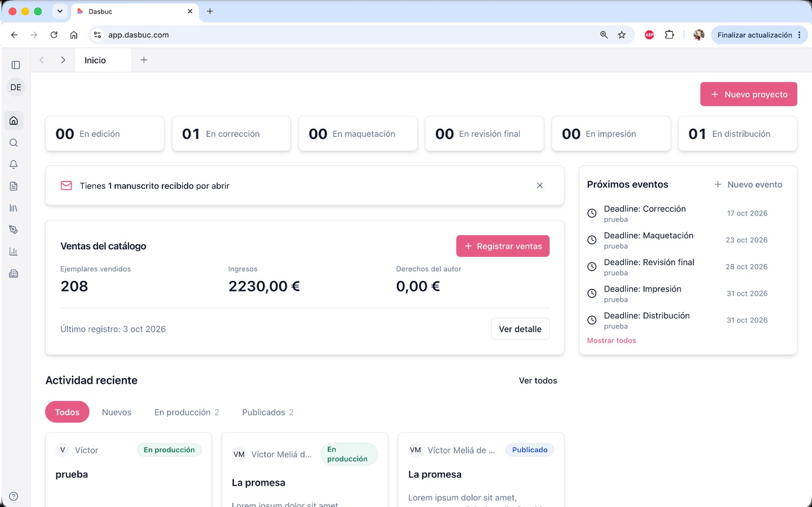Screen dimensions: 812x507
Task: Select the Todos filter tab
Action: (67, 412)
